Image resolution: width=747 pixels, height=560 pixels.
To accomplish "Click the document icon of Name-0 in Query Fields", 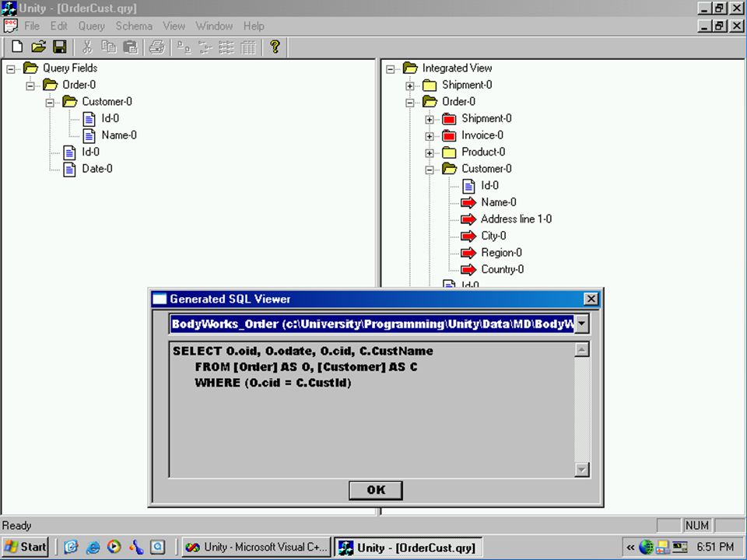I will tap(89, 135).
